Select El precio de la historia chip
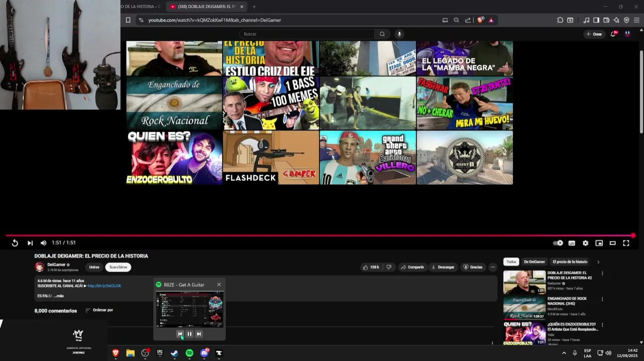The image size is (644, 361). tap(570, 262)
